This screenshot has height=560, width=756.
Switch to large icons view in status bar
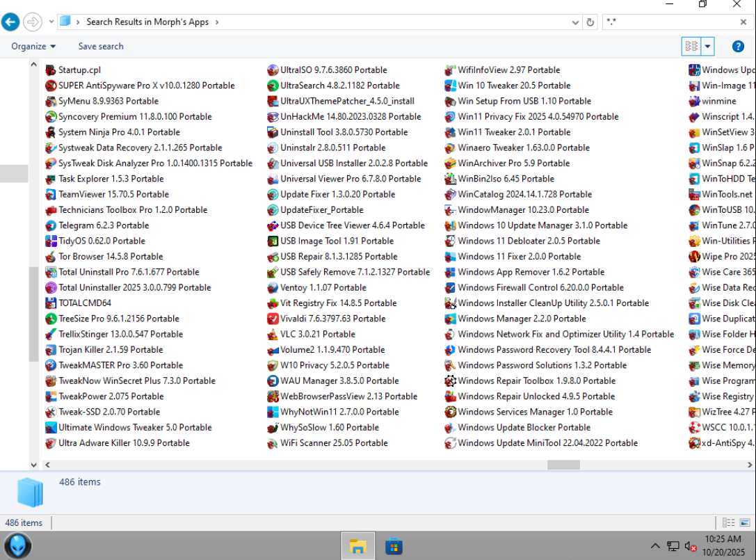(745, 523)
